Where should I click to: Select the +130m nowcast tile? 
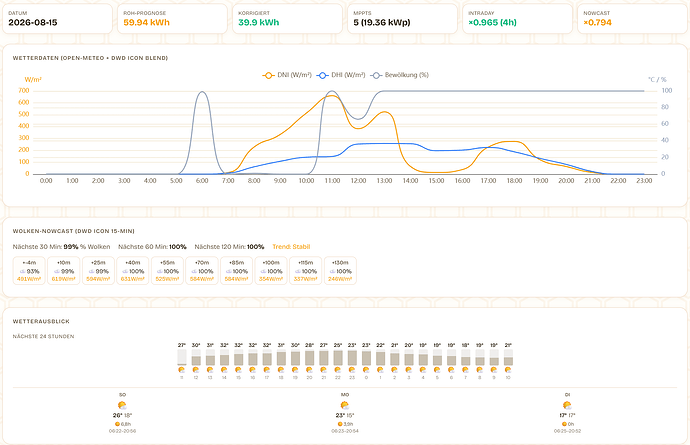pos(340,271)
